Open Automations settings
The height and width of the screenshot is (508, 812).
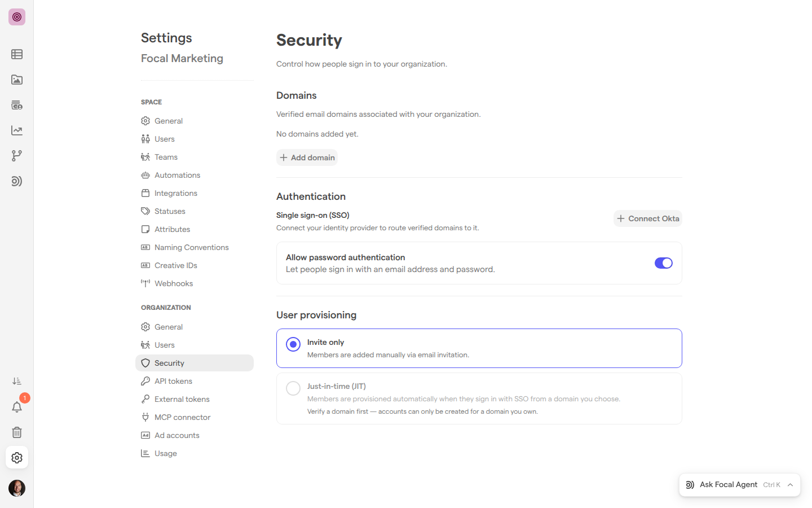(x=195, y=175)
